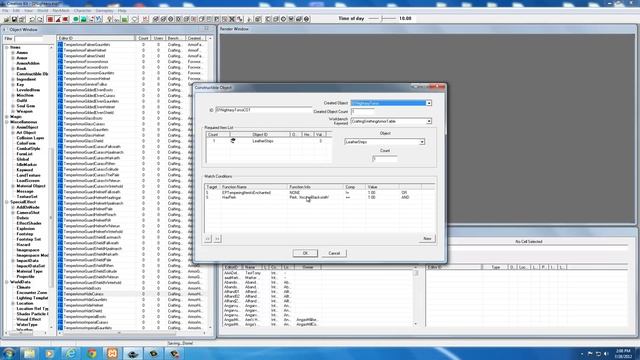Viewport: 640px width, 360px height.
Task: Click the >> button under Match Conditions
Action: 217,239
